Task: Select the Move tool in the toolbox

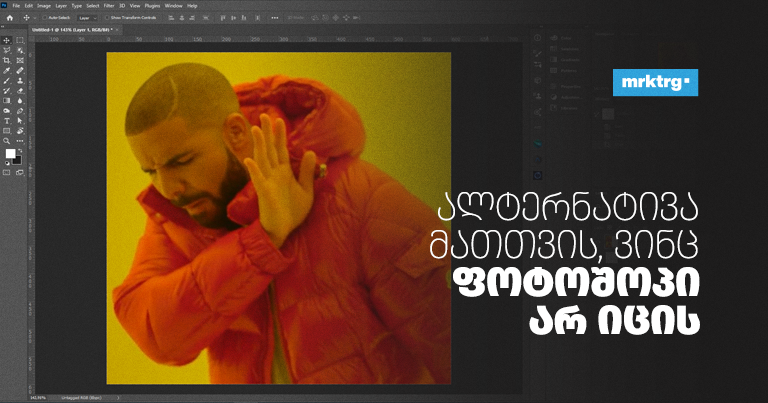Action: [x=7, y=41]
